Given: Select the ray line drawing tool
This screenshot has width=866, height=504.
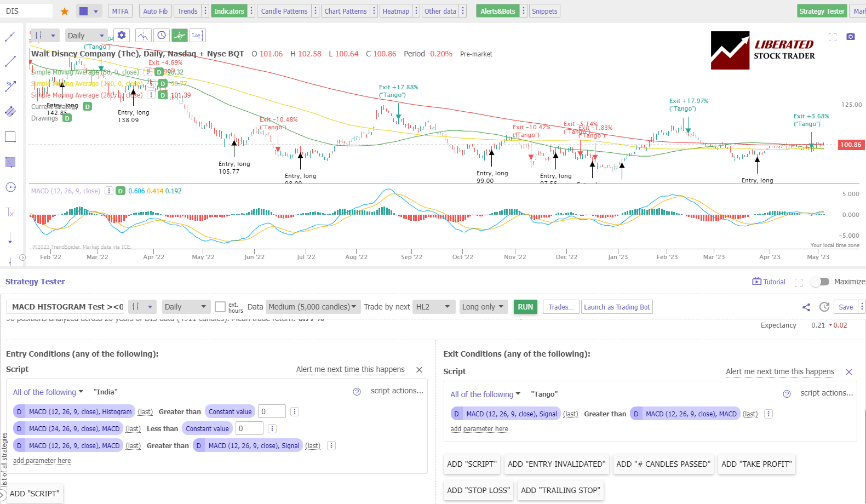Looking at the screenshot, I should tap(10, 61).
